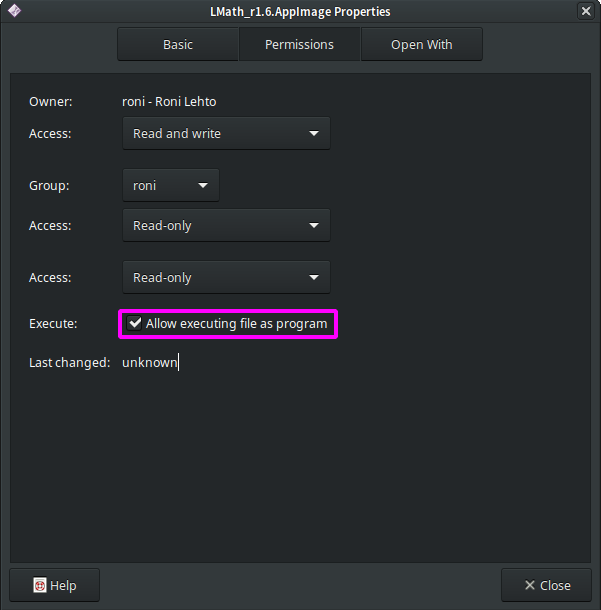Switch to the Open With tab
The height and width of the screenshot is (610, 601).
tap(422, 44)
